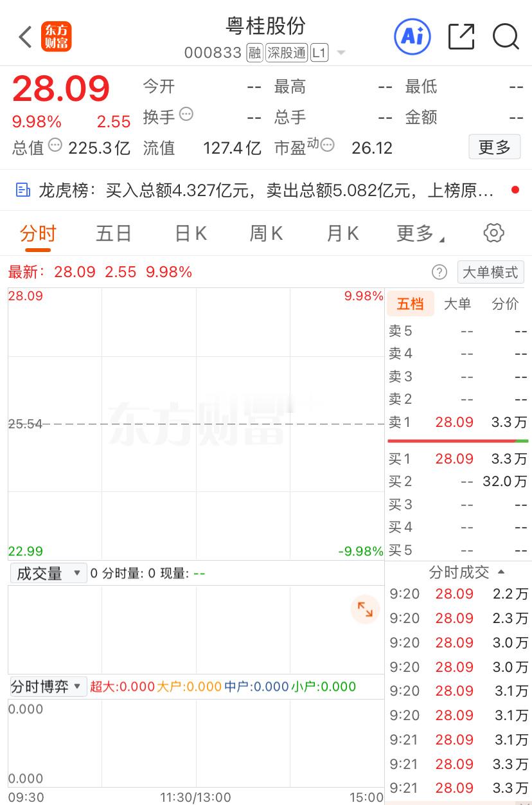This screenshot has width=532, height=805.
Task: Tap 总值 225.3亿 value
Action: click(99, 148)
